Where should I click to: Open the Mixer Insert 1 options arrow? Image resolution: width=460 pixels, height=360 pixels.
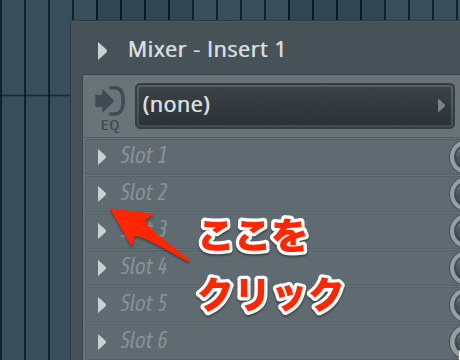pyautogui.click(x=102, y=51)
